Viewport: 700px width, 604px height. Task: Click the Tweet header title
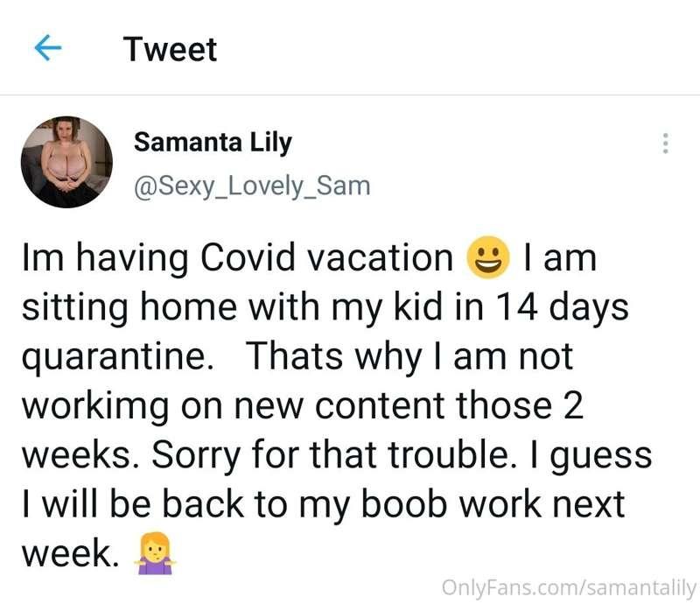click(x=170, y=49)
